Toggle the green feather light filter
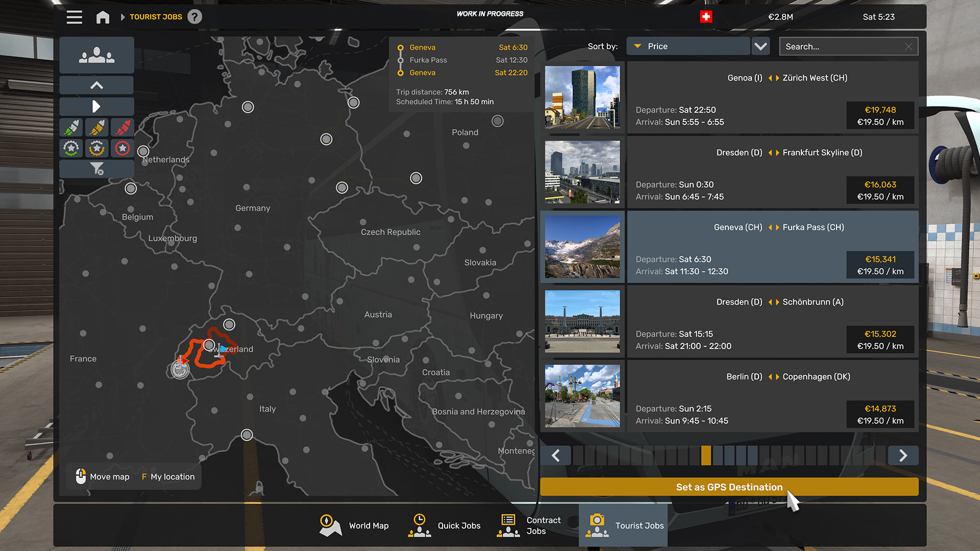 [x=71, y=127]
